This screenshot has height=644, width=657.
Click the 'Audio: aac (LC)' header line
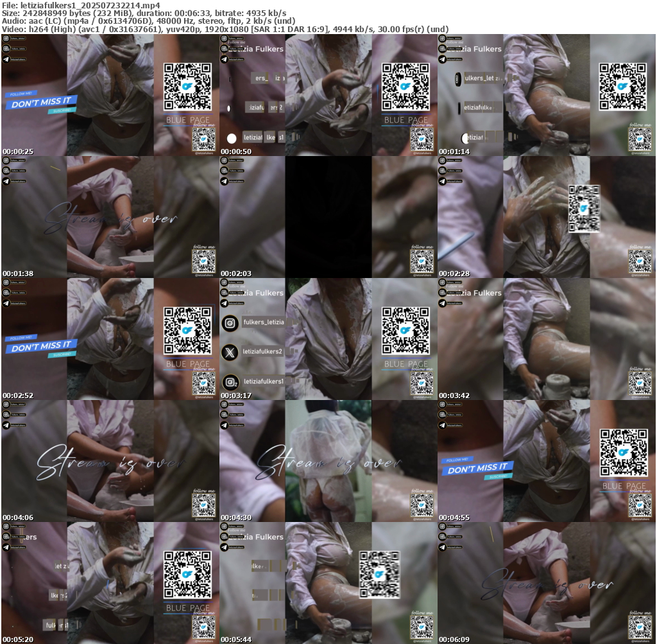click(148, 21)
